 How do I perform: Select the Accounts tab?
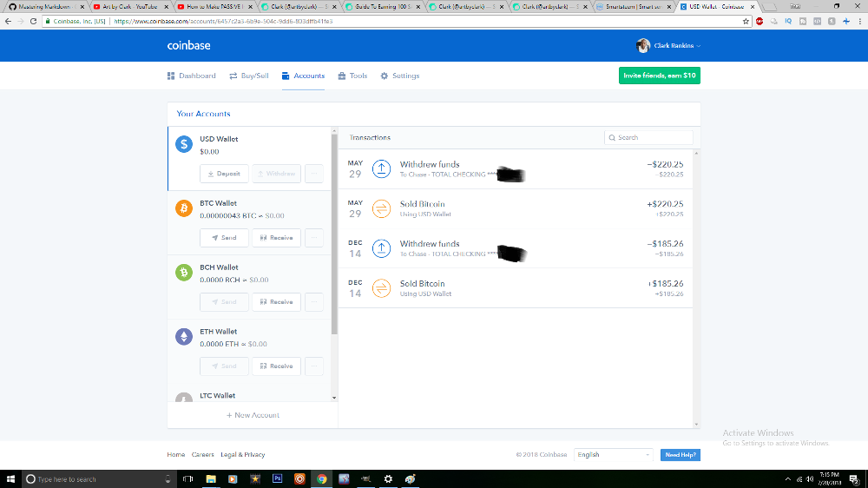coord(303,76)
